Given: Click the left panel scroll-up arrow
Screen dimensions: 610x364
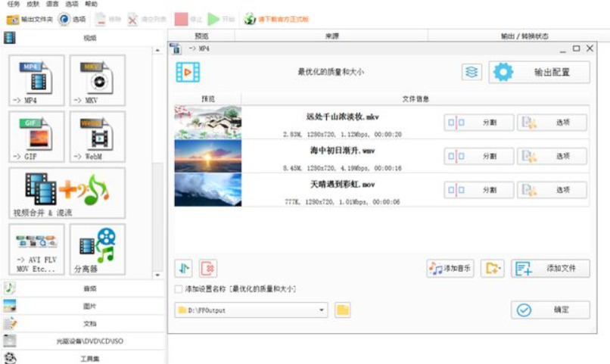Looking at the screenshot, I should (x=157, y=50).
